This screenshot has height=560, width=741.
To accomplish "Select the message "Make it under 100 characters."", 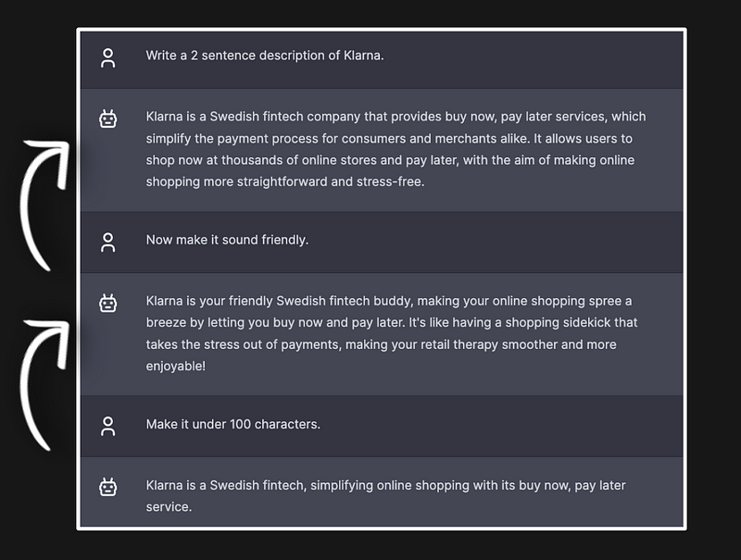I will tap(232, 424).
